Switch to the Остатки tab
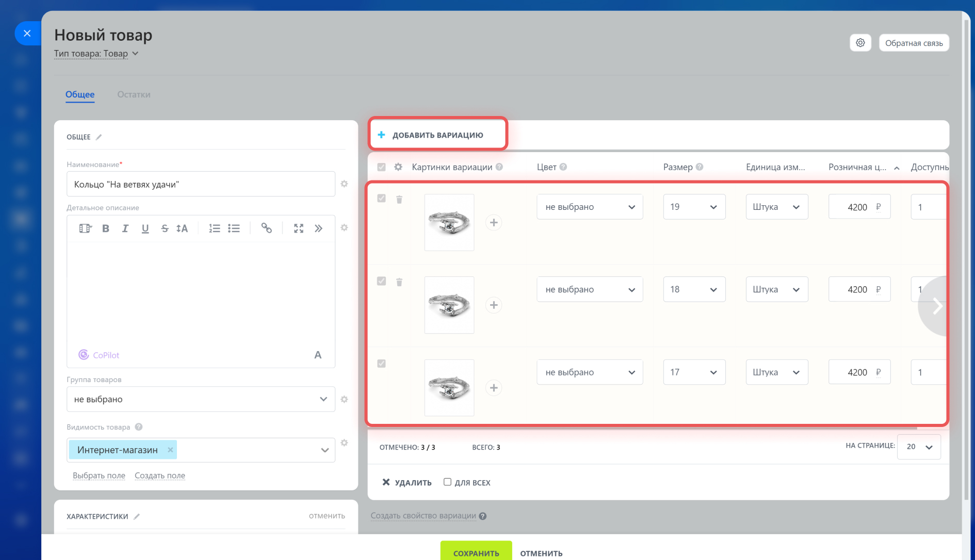The height and width of the screenshot is (560, 975). click(x=134, y=94)
